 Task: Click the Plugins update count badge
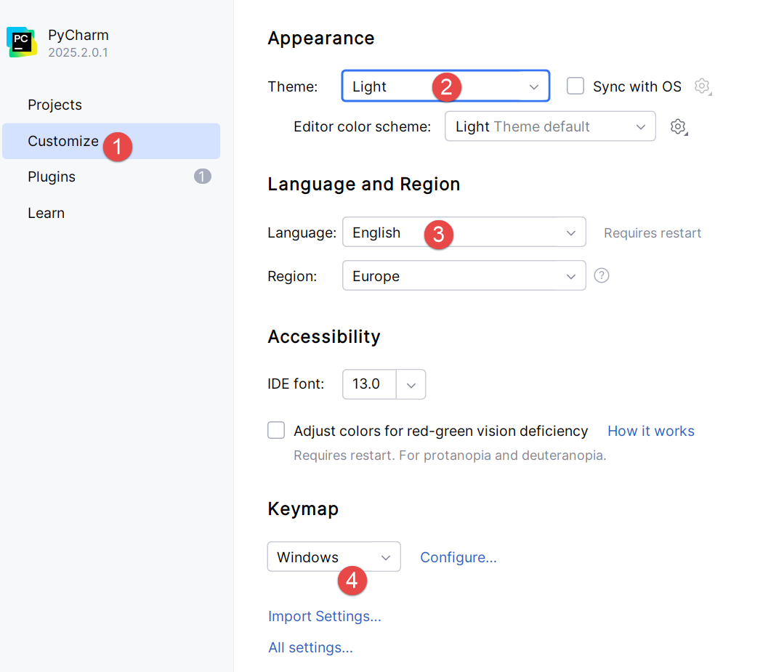pos(203,177)
